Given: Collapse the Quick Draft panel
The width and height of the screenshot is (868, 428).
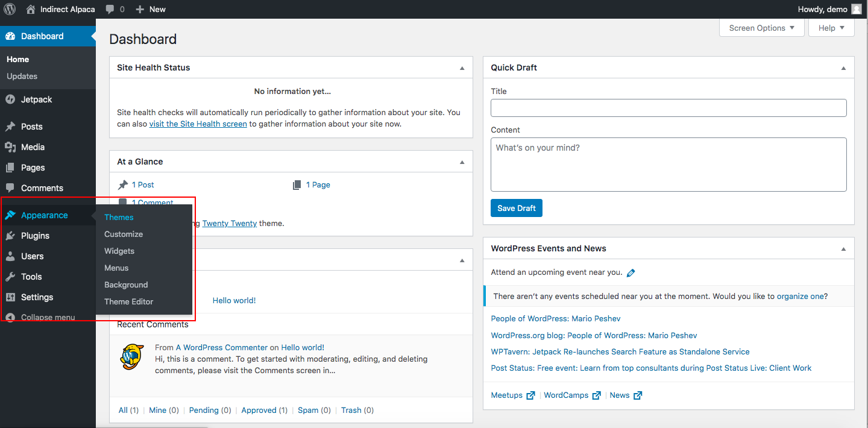Looking at the screenshot, I should (x=844, y=68).
